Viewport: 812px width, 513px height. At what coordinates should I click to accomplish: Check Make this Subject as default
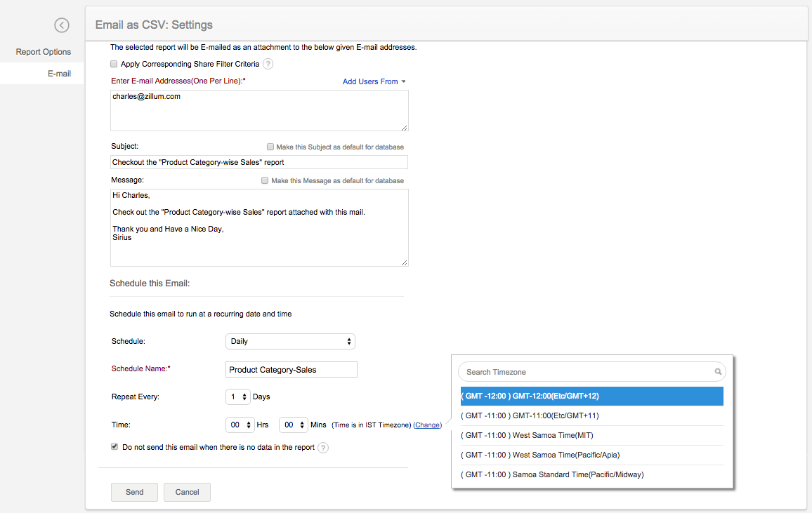(x=270, y=147)
